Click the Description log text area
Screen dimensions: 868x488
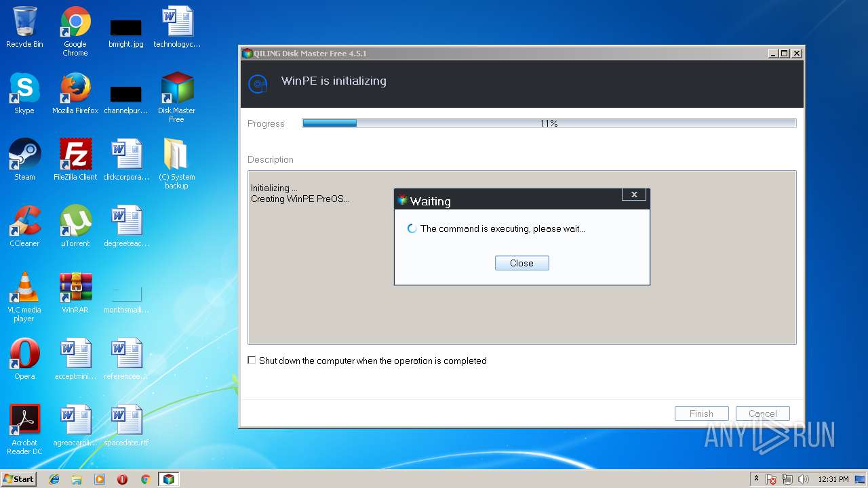tap(521, 258)
